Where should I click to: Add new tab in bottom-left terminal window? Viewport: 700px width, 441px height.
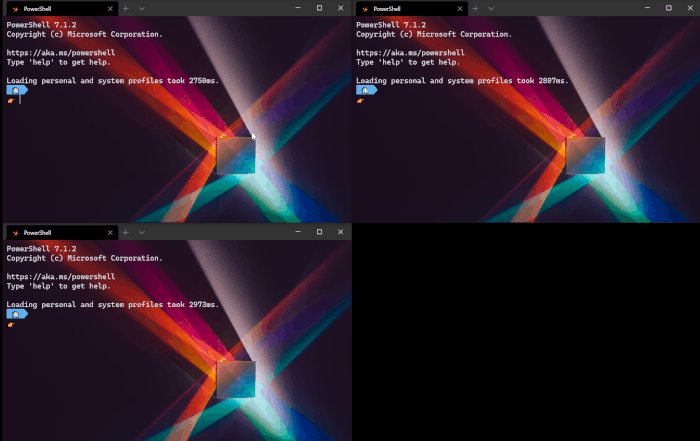pyautogui.click(x=126, y=233)
